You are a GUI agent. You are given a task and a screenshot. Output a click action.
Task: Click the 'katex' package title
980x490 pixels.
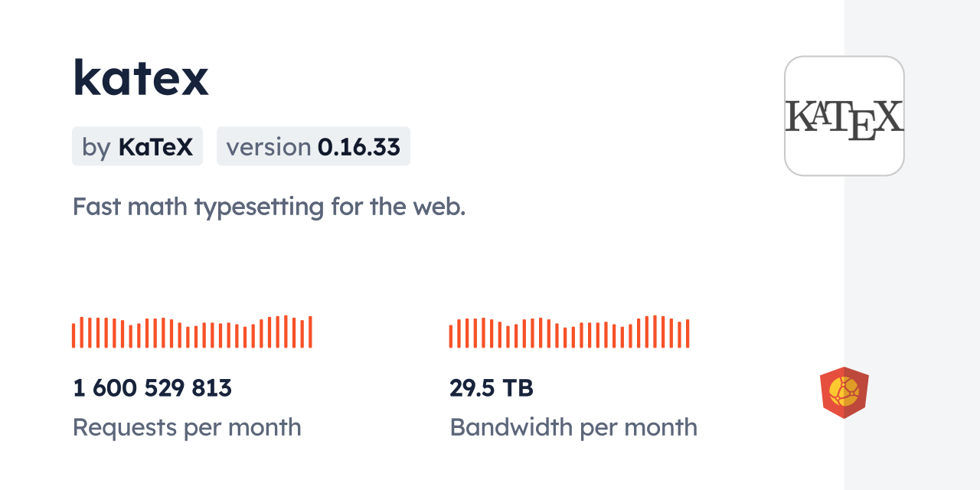[140, 78]
